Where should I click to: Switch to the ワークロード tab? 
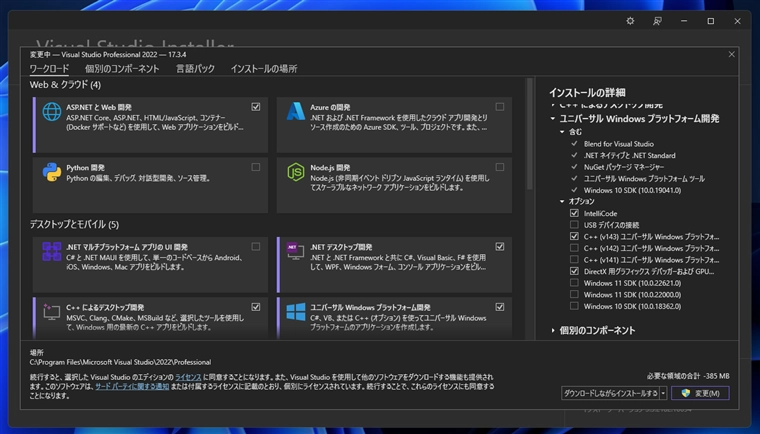[x=49, y=69]
